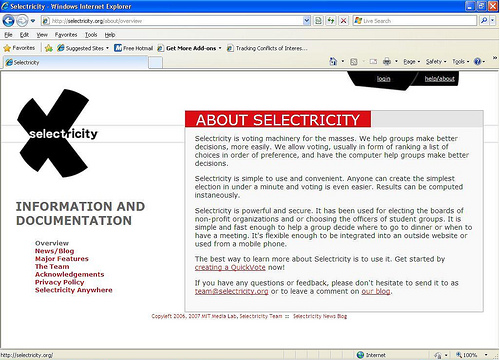Open the News/Blog link
This screenshot has width=500, height=360.
point(55,251)
